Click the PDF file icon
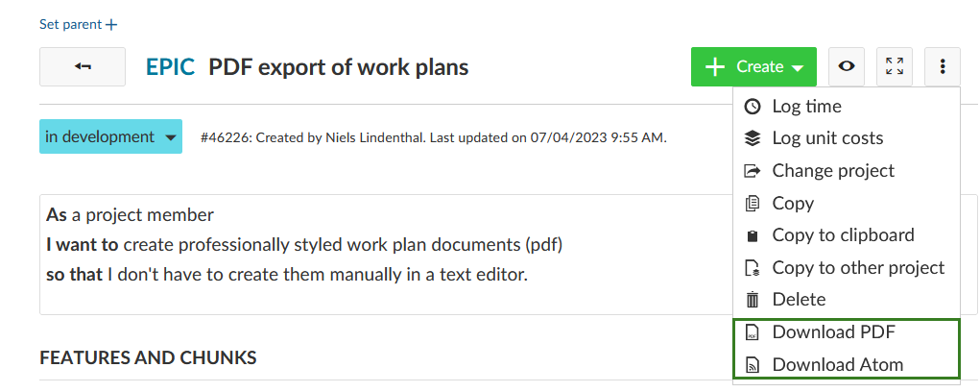The image size is (980, 392). point(753,332)
